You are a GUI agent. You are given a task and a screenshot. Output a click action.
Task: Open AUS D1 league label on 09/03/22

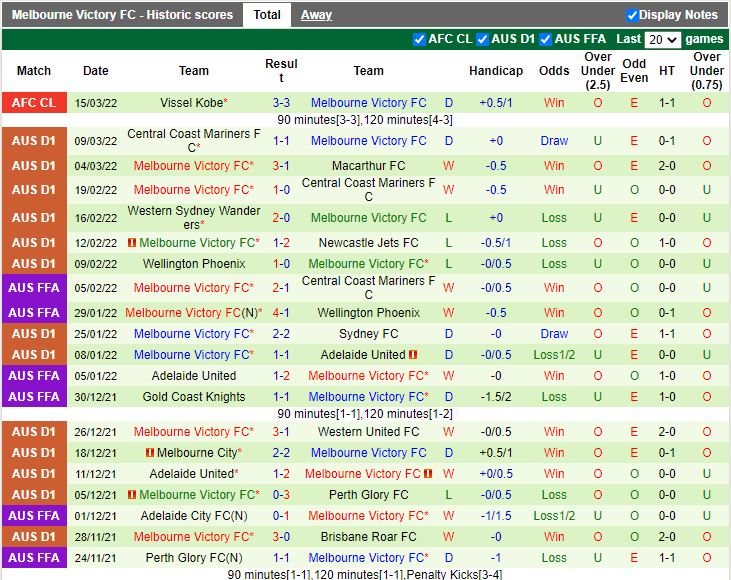(34, 140)
